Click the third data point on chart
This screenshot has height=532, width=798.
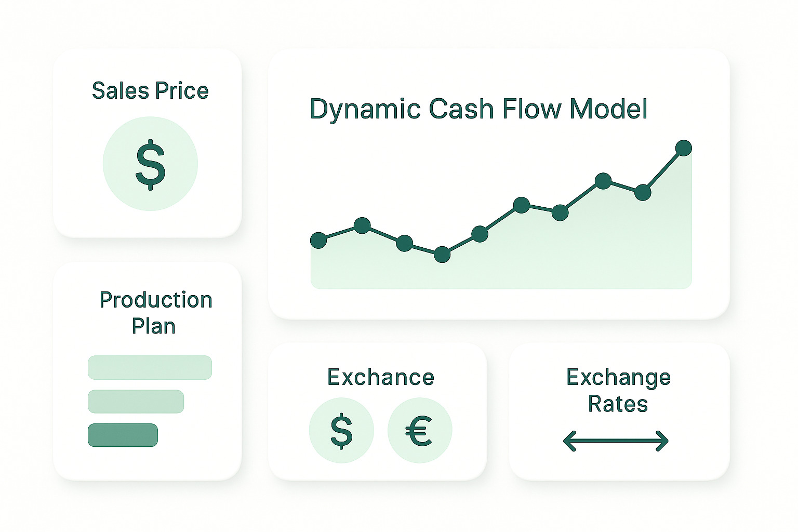coord(404,243)
